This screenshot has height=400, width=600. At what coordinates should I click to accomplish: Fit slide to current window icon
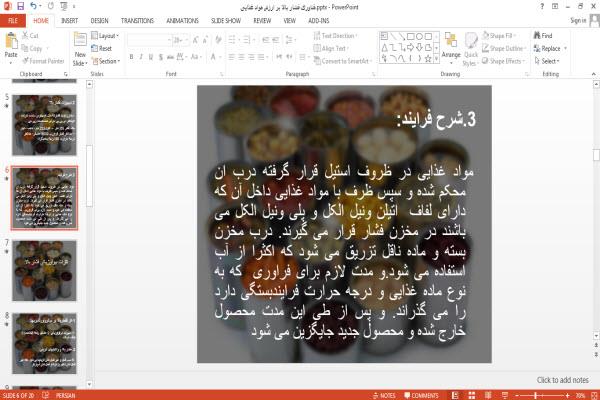[594, 395]
